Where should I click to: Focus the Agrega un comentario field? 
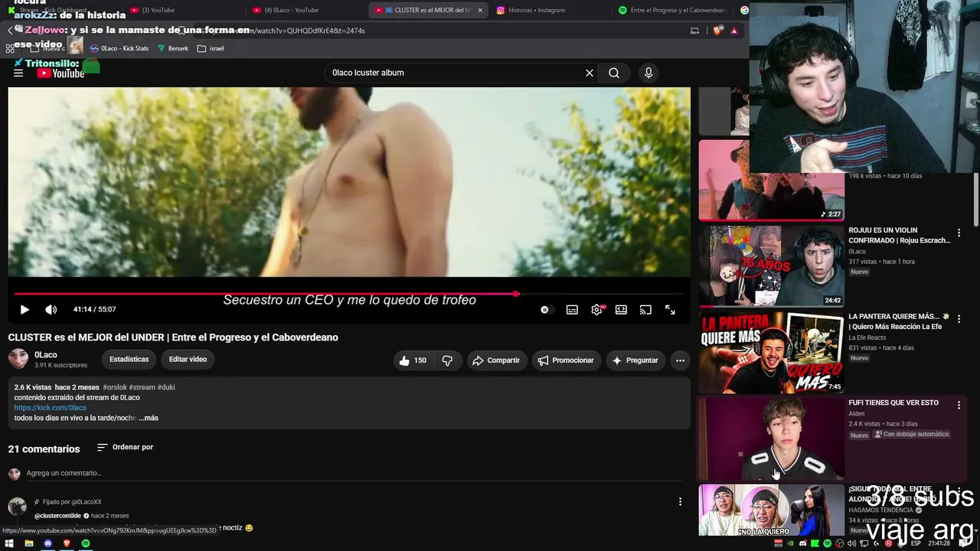(x=352, y=473)
